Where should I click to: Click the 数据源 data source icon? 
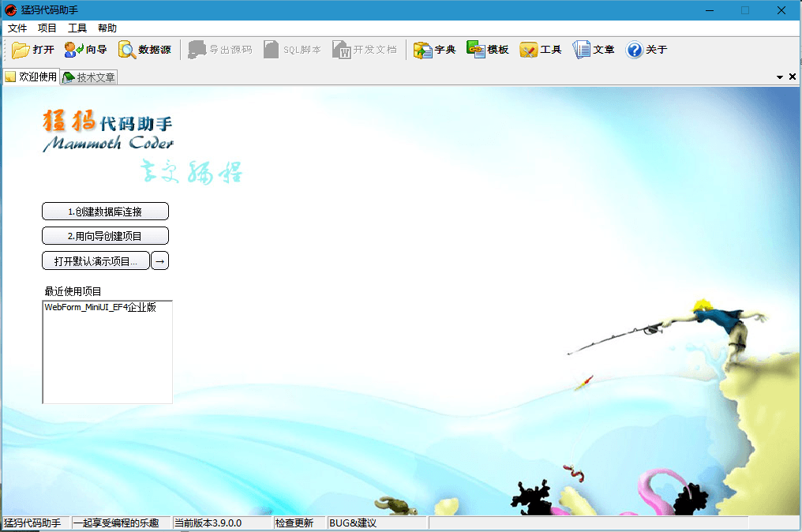click(x=128, y=50)
